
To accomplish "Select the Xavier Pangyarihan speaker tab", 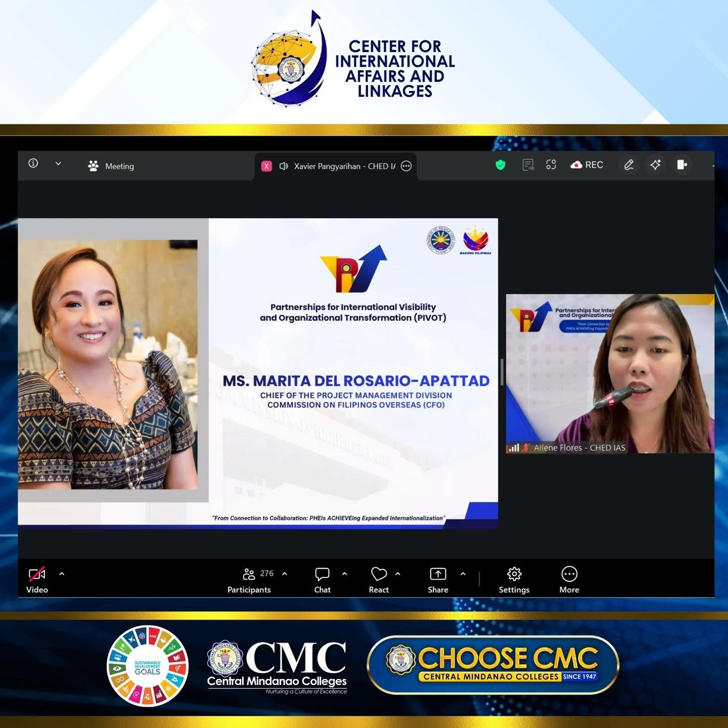I will [x=336, y=166].
